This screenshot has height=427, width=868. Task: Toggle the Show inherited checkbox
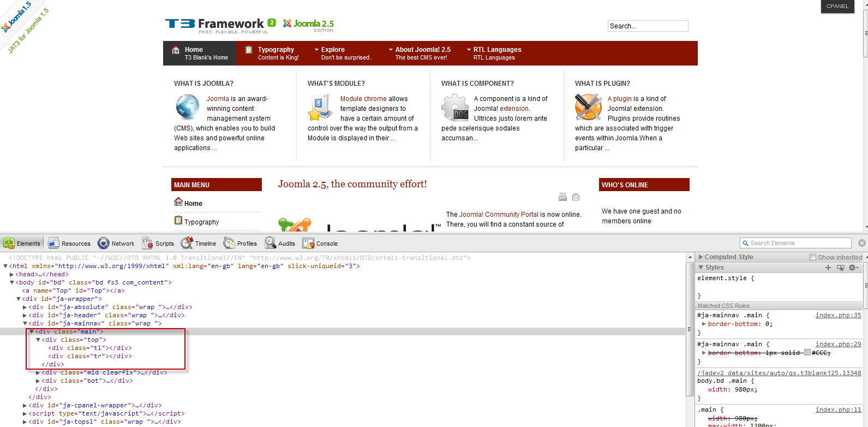pyautogui.click(x=813, y=257)
